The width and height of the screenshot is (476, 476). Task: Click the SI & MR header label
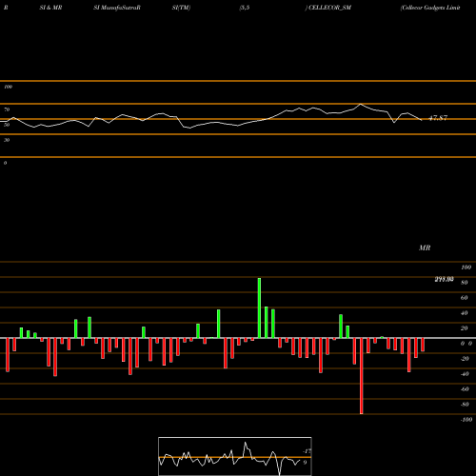click(50, 8)
